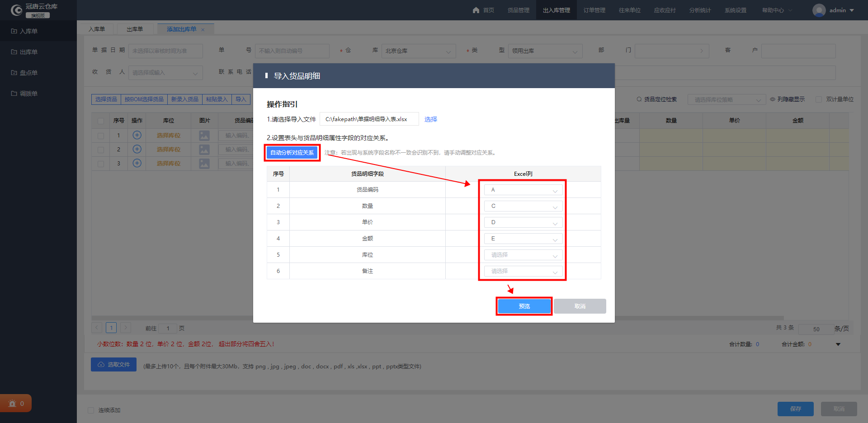Open the 应收应付 top menu
The height and width of the screenshot is (423, 868).
pos(665,10)
